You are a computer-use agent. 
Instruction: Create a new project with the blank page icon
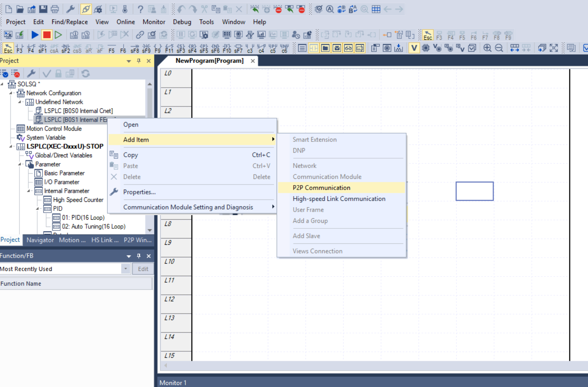coord(8,9)
